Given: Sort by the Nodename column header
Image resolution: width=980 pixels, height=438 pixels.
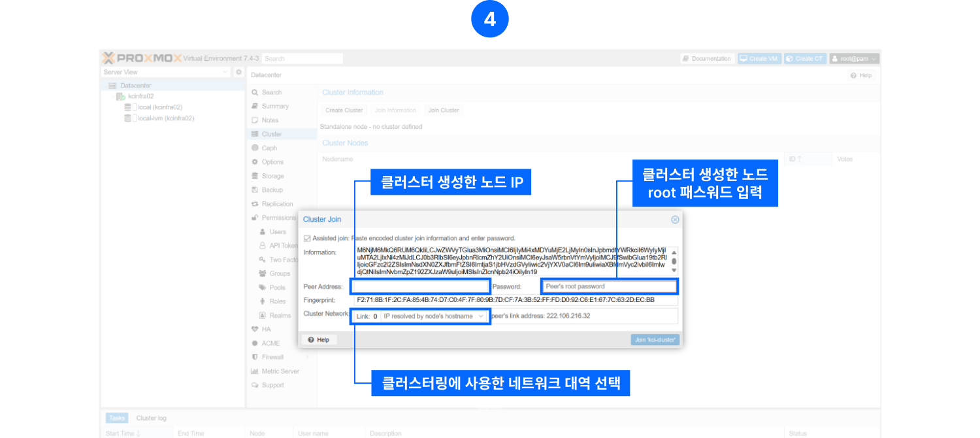Looking at the screenshot, I should pos(338,159).
